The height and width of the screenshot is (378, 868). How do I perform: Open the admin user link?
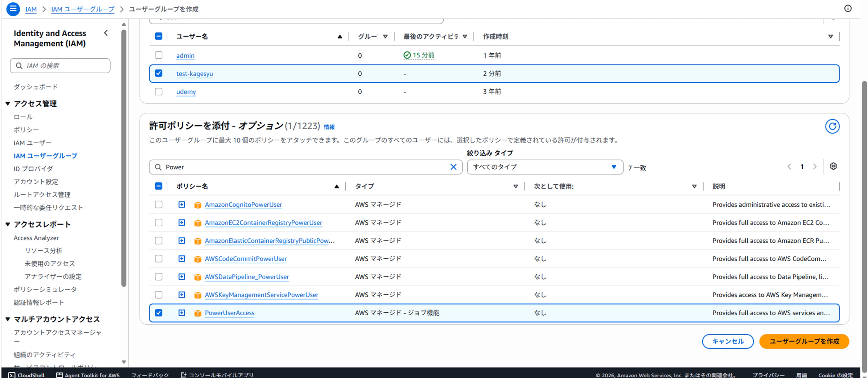click(x=185, y=56)
